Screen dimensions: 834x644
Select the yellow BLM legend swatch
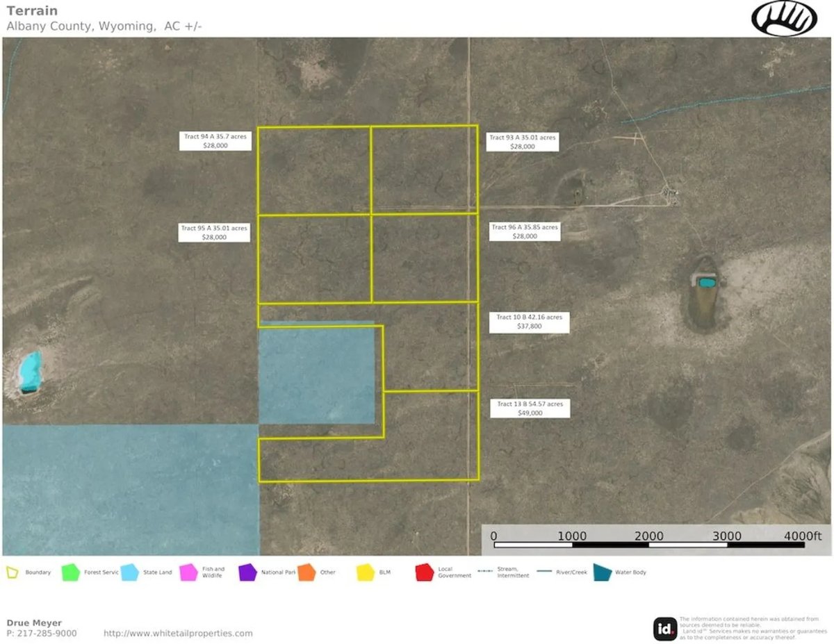click(x=366, y=572)
